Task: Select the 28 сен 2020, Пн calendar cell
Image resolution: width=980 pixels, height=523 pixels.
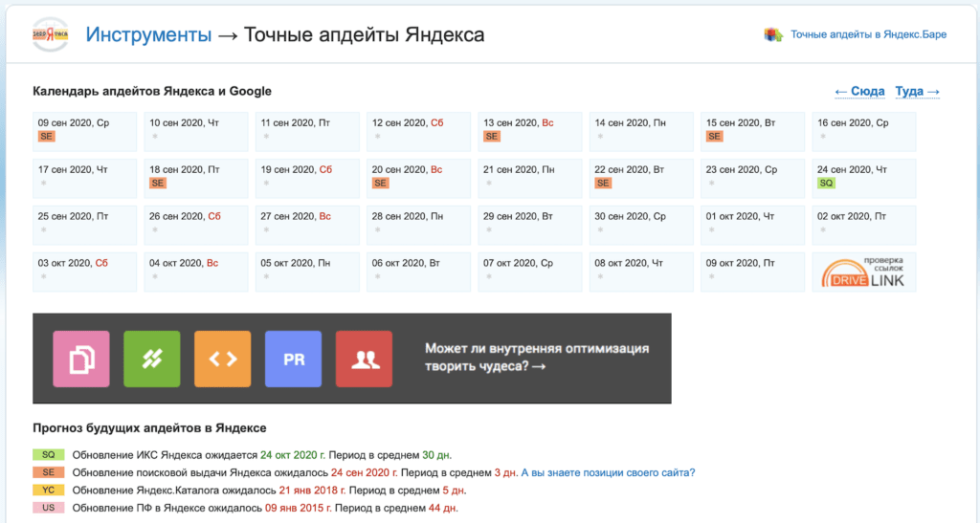Action: 419,226
